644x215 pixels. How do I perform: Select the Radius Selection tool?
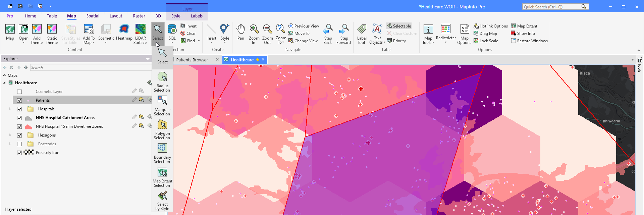click(x=162, y=82)
